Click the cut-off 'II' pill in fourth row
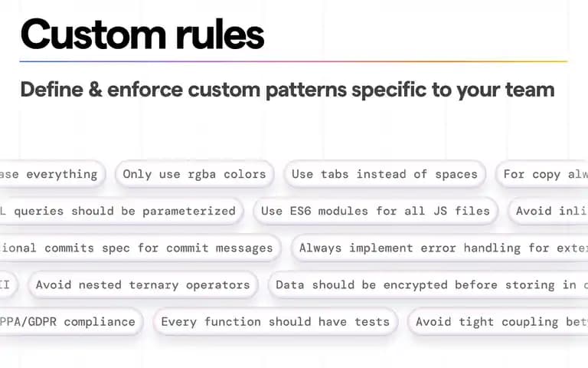The width and height of the screenshot is (588, 368). tap(8, 284)
